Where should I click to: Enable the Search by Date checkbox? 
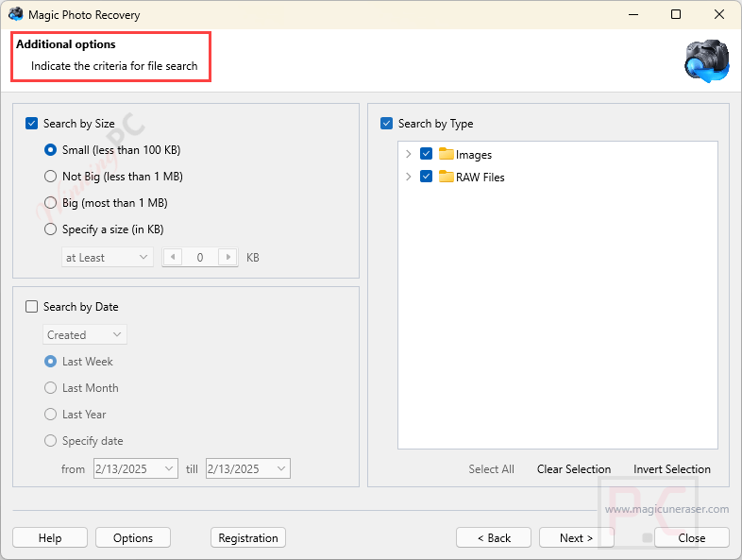coord(32,307)
